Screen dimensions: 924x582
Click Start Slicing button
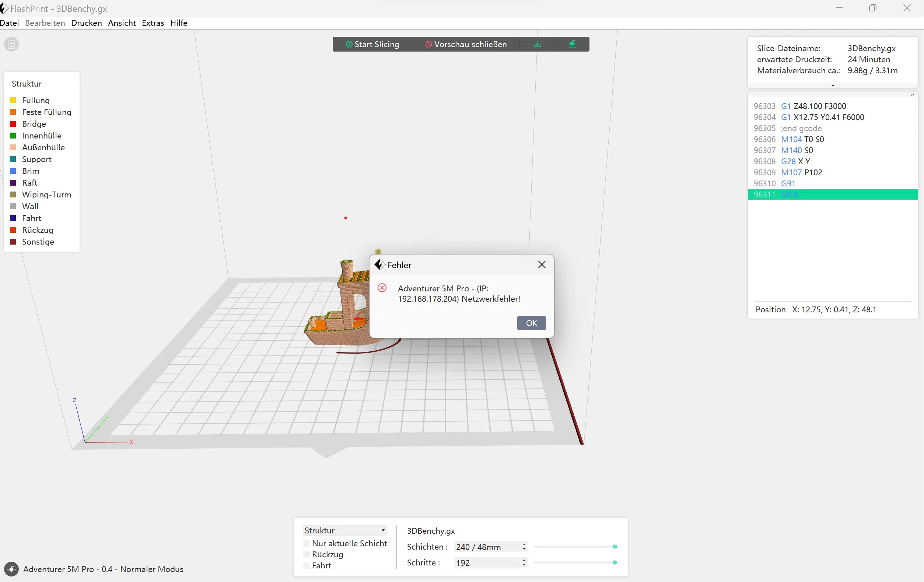pyautogui.click(x=372, y=44)
